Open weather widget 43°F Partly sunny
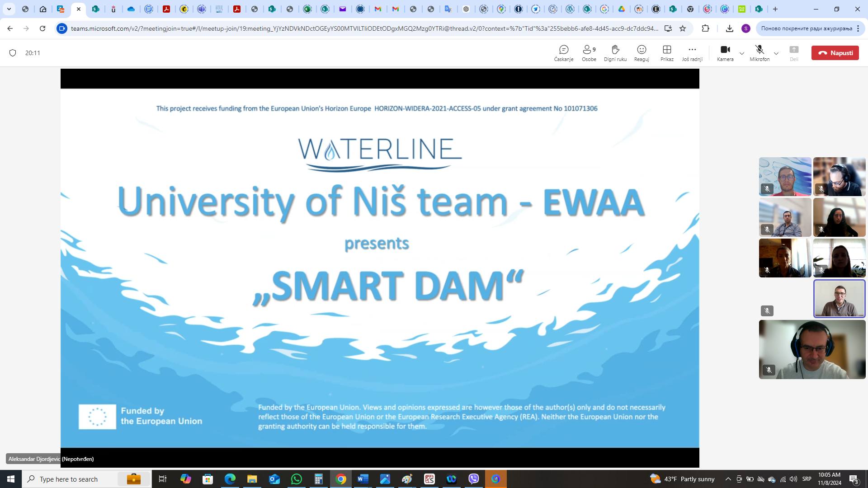Image resolution: width=868 pixels, height=488 pixels. 682,479
